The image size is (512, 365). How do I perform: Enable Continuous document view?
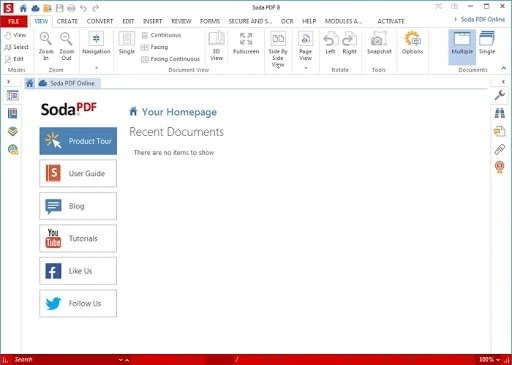[161, 35]
